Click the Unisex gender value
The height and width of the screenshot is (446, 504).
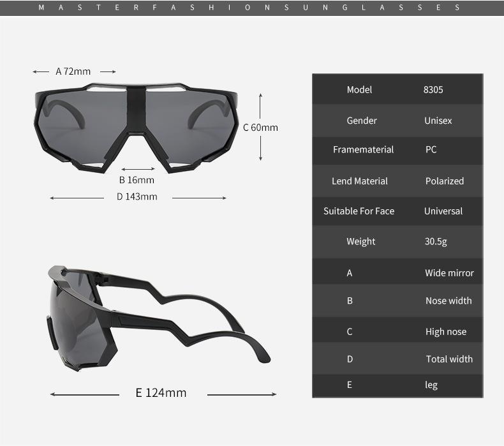(x=438, y=121)
